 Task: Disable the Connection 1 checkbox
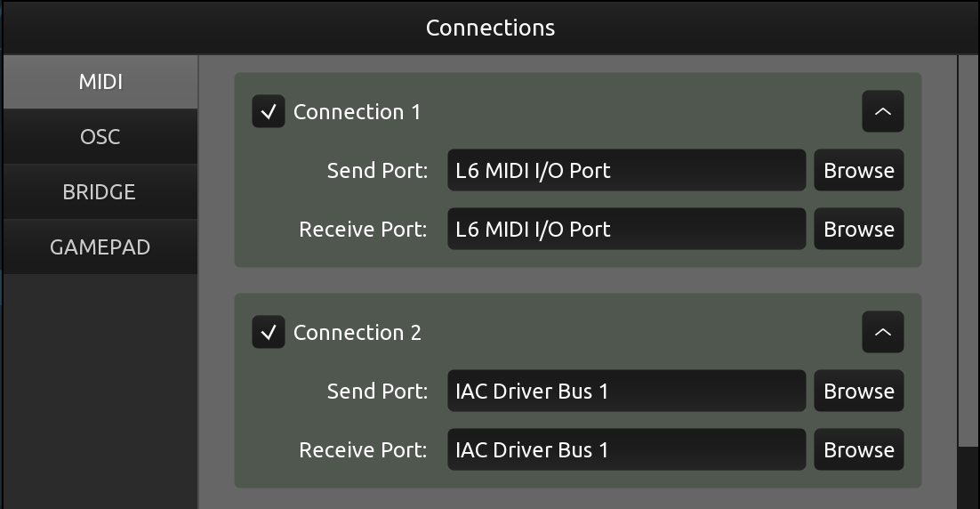click(x=269, y=111)
